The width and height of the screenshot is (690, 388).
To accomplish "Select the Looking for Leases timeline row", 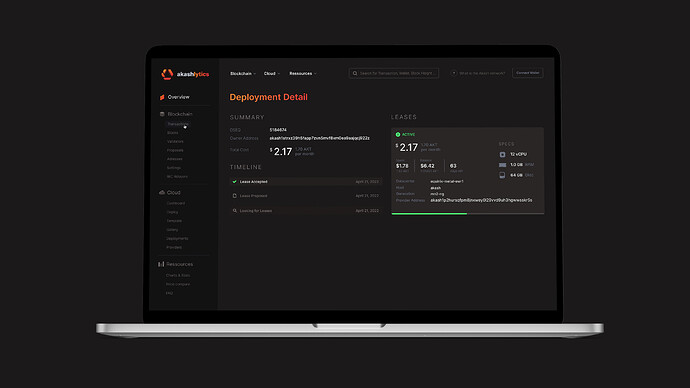I will point(305,211).
